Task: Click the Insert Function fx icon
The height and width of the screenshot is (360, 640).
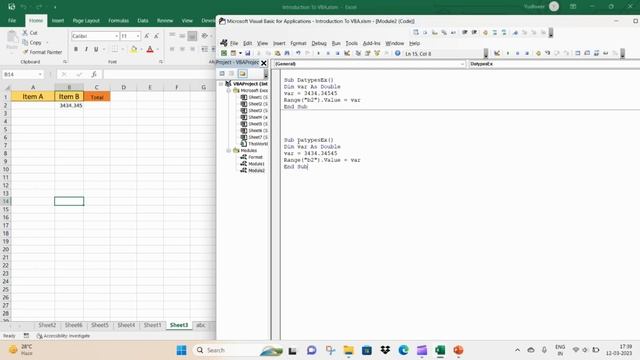Action: tap(94, 74)
